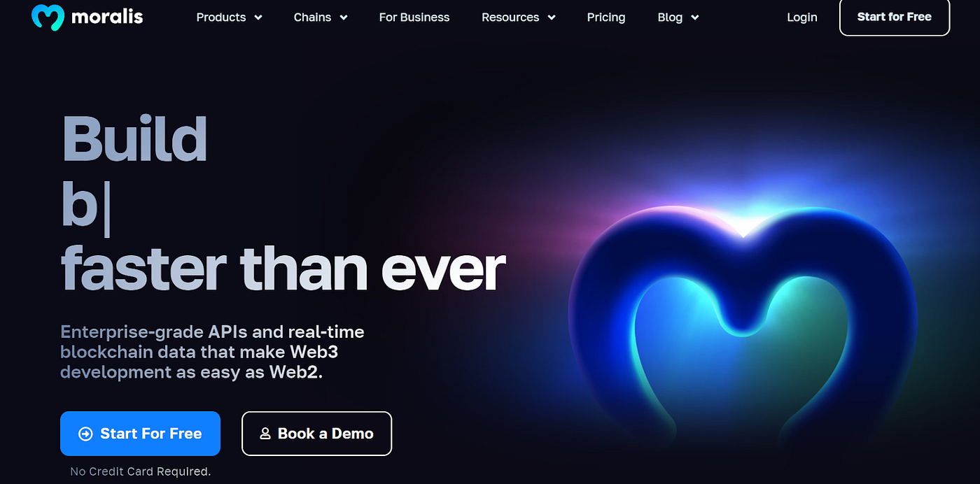Image resolution: width=980 pixels, height=484 pixels.
Task: Click the outlined Start for Free header button
Action: tap(895, 17)
